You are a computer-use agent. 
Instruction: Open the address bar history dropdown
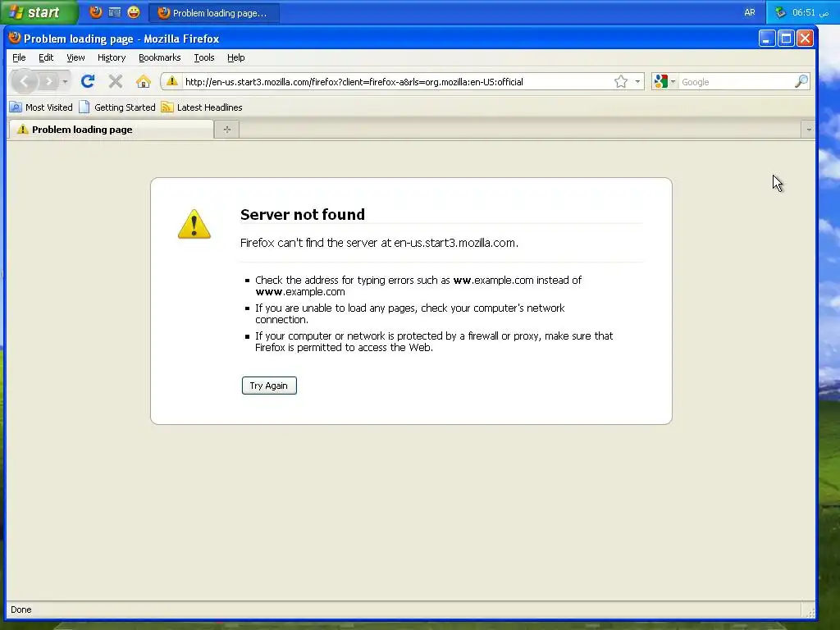637,81
